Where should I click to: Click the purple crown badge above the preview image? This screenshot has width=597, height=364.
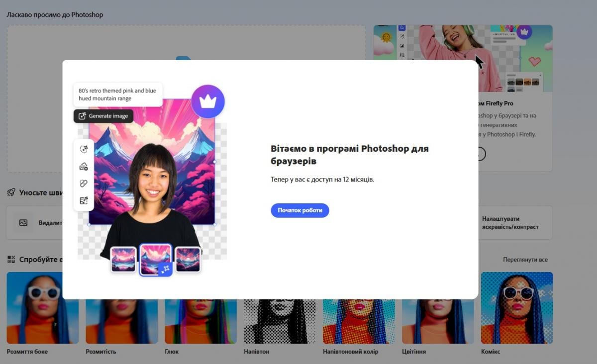tap(208, 101)
